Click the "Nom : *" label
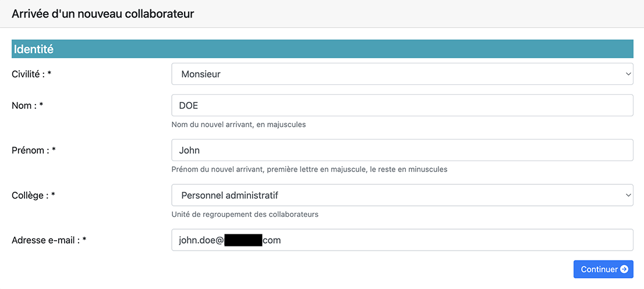Screen dimensions: 644x289 click(x=27, y=105)
